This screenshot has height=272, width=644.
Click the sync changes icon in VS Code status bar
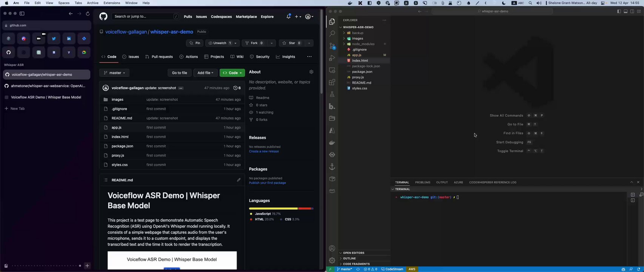pos(358,269)
